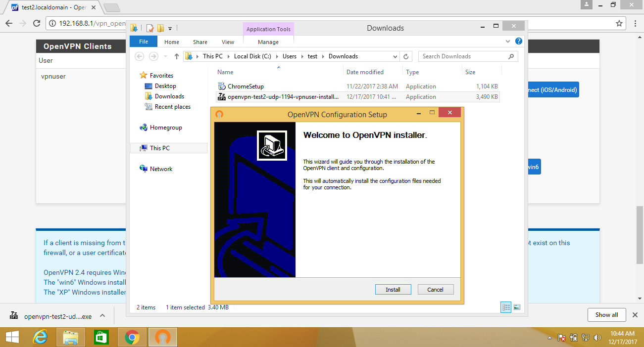Screen dimensions: 644x347
Task: Select 'test' in the address breadcrumb
Action: 312,56
